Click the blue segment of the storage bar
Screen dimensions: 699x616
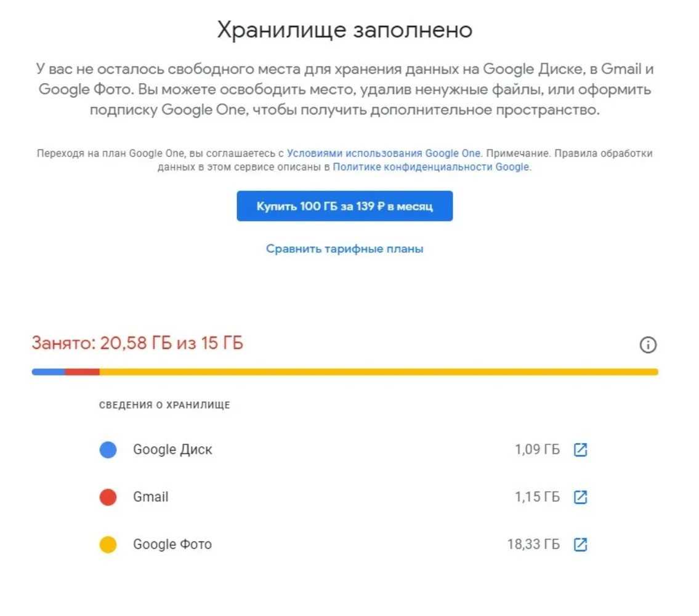pos(48,372)
